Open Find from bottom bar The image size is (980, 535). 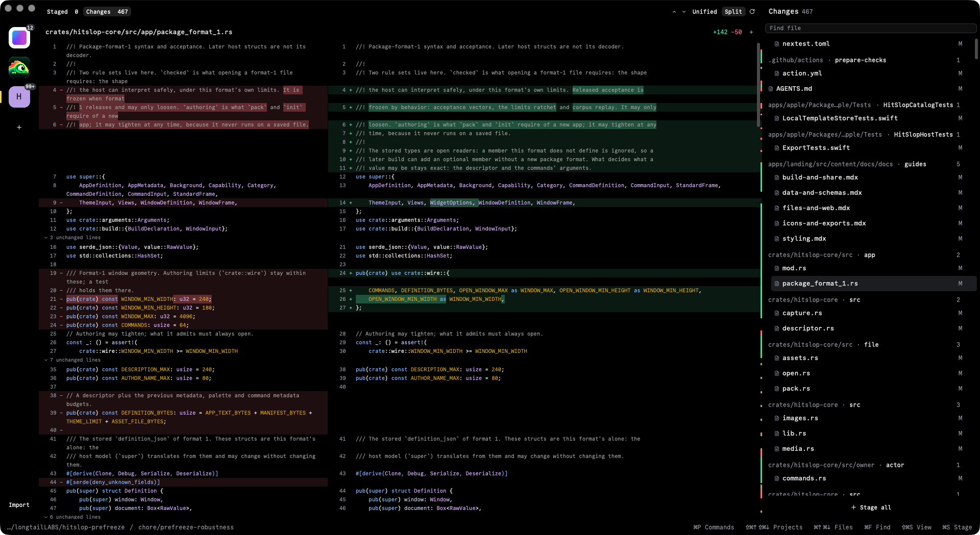877,527
